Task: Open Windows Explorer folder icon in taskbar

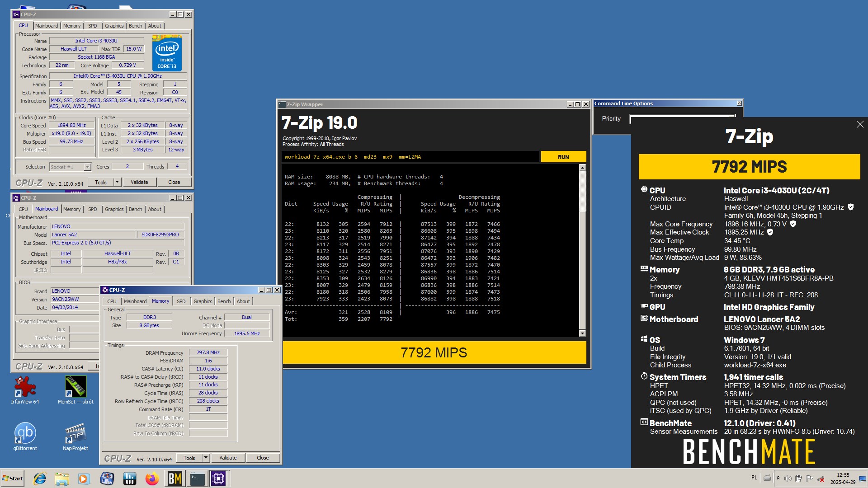Action: (x=62, y=479)
